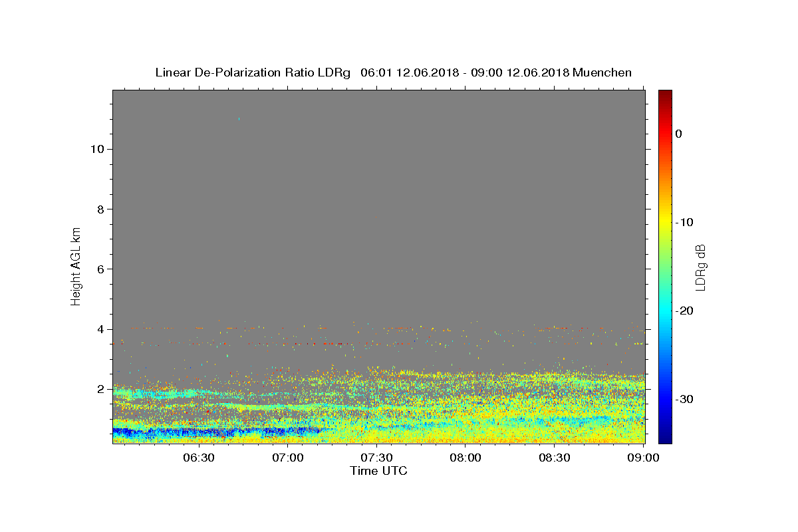
Task: Click the colorbar value '0'
Action: click(679, 134)
